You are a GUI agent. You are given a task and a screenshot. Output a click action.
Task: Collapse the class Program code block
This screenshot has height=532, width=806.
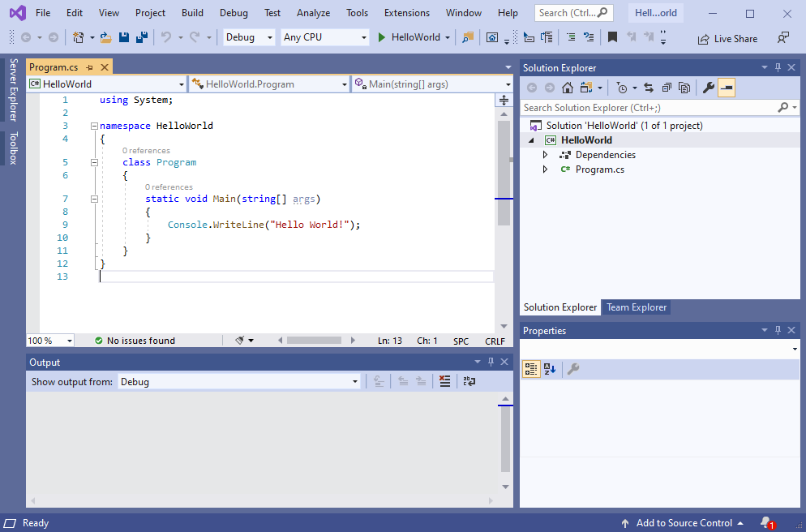pos(94,162)
